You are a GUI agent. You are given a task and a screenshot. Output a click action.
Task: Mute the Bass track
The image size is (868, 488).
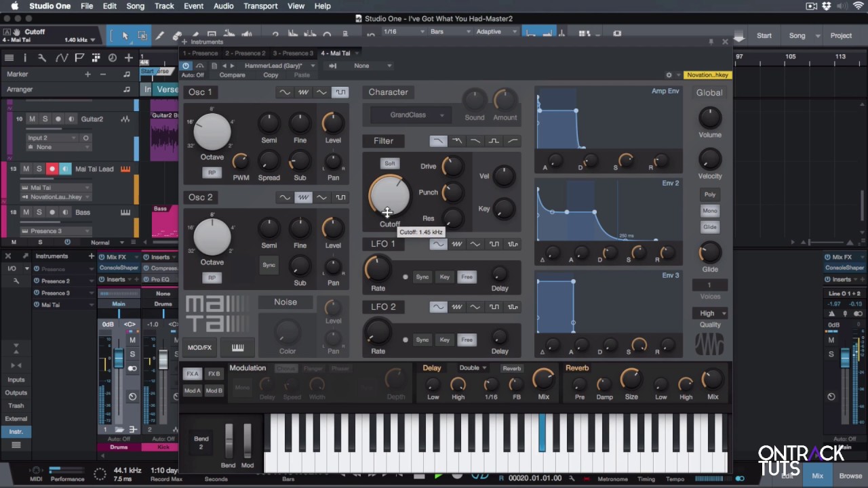(26, 212)
